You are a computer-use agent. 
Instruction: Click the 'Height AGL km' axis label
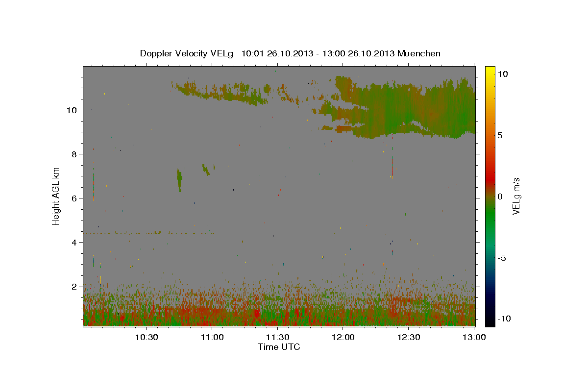(x=56, y=196)
